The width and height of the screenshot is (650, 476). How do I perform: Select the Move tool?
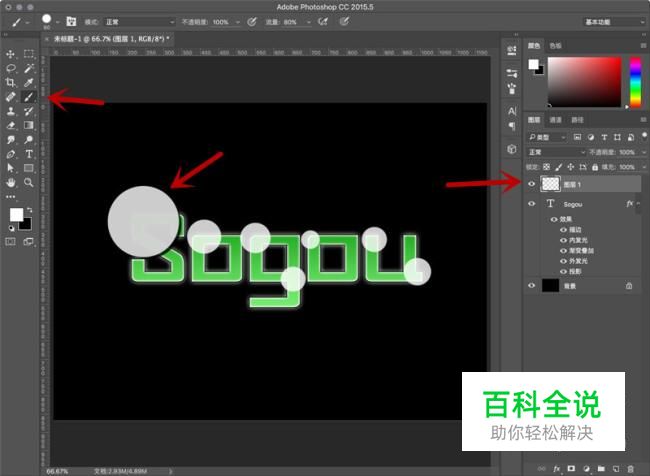click(x=10, y=54)
